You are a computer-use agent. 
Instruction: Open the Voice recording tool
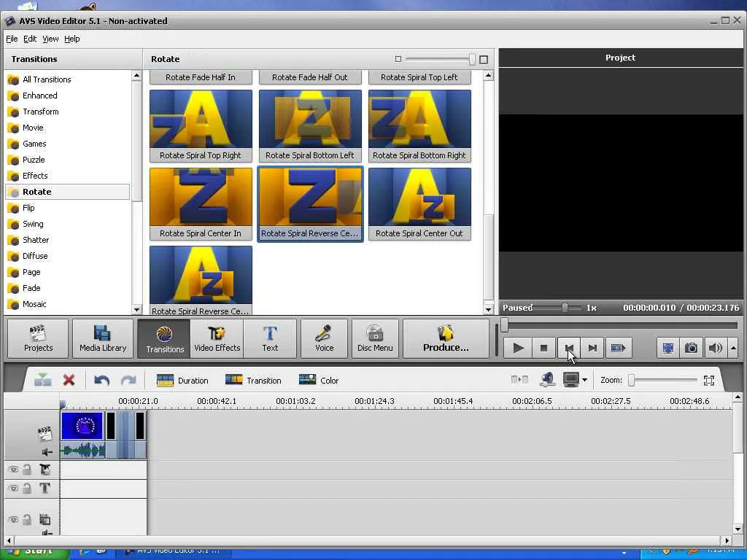325,338
